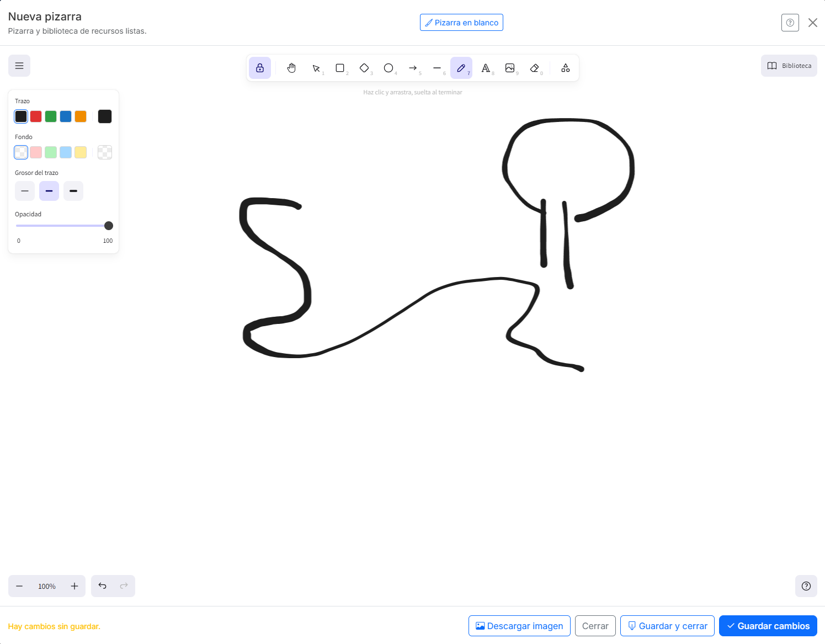Image resolution: width=825 pixels, height=644 pixels.
Task: Select the Line tool
Action: [437, 68]
